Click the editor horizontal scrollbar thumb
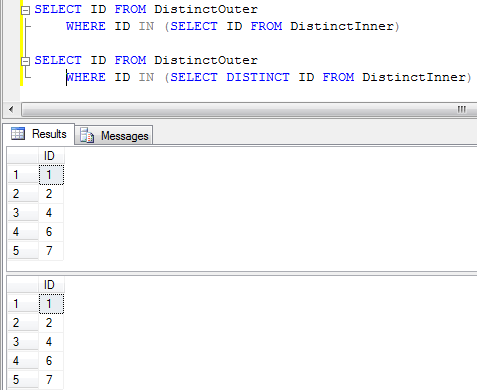The image size is (477, 390). pyautogui.click(x=248, y=109)
